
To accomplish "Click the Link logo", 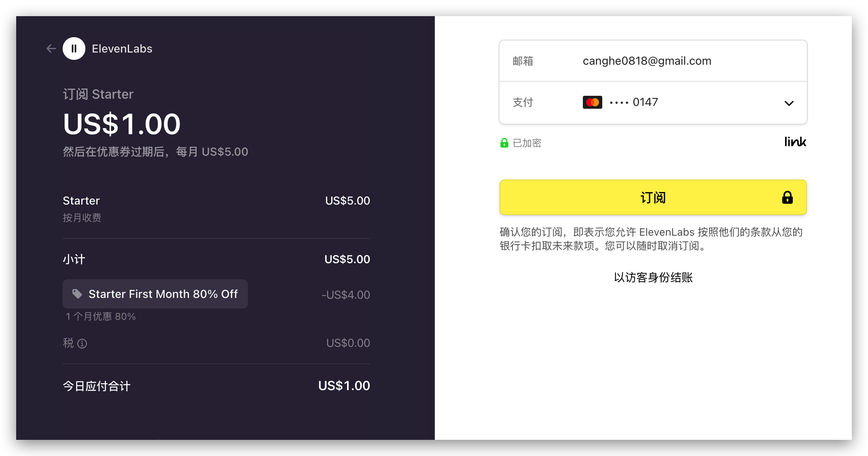I will click(x=795, y=142).
